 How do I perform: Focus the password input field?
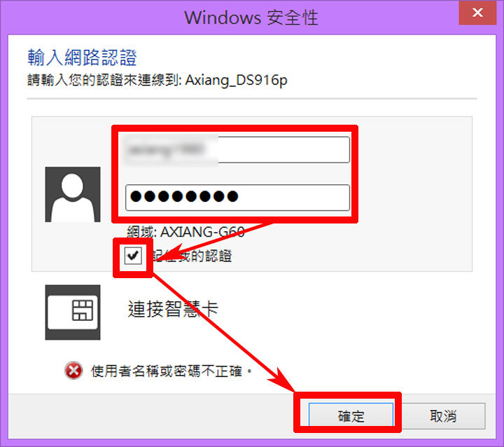coord(237,198)
